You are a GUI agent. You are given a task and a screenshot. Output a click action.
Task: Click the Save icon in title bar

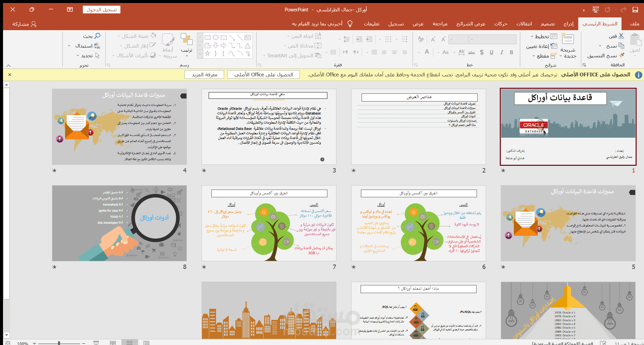point(635,10)
